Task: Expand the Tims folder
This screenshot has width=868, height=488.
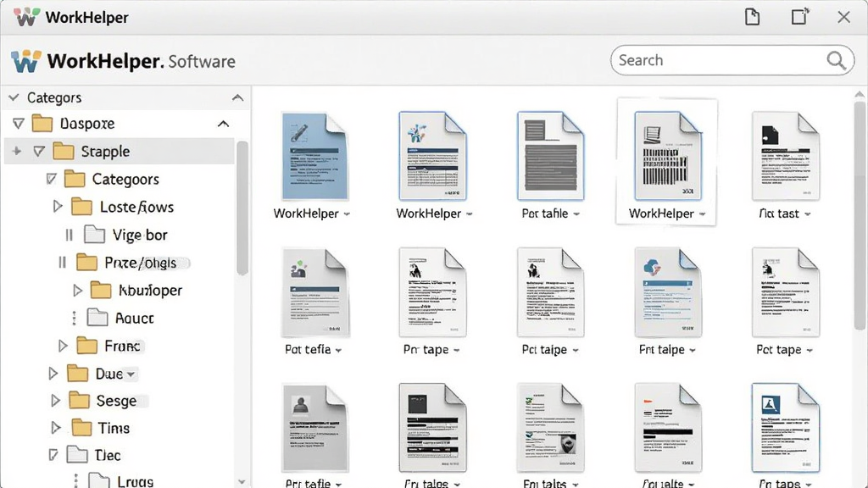Action: click(55, 427)
